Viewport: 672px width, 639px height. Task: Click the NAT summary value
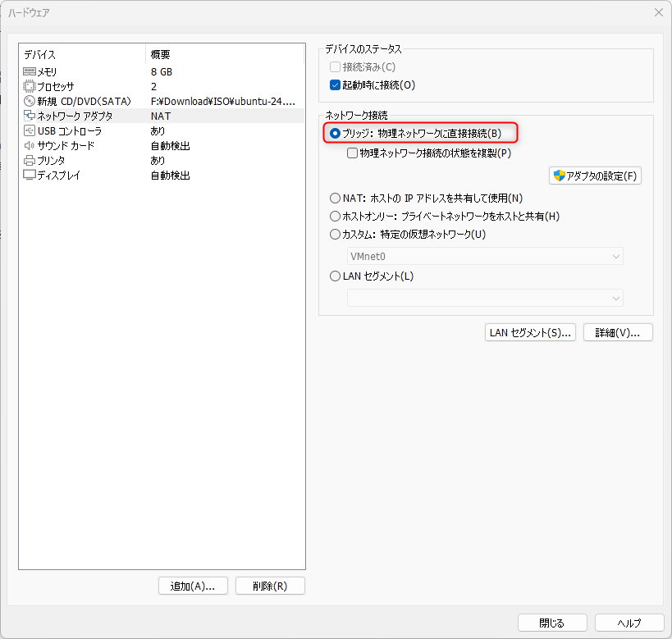[x=161, y=116]
